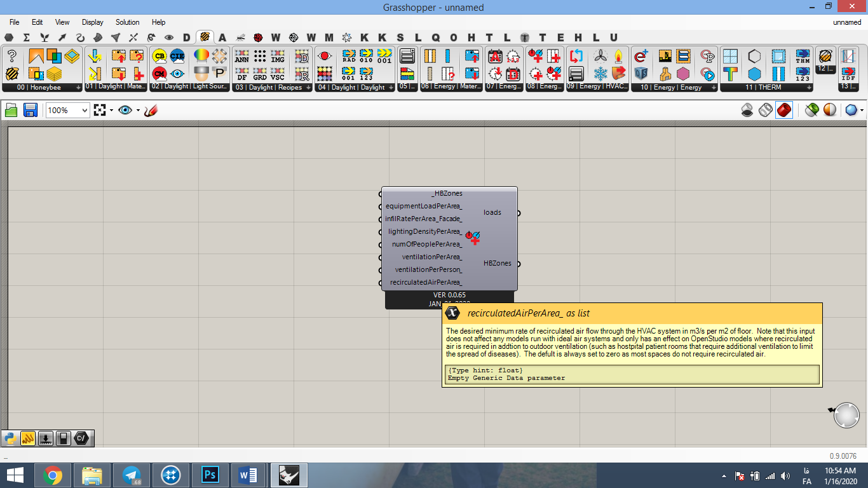Toggle the eye preview visibility button
The width and height of the screenshot is (868, 488).
(x=125, y=111)
